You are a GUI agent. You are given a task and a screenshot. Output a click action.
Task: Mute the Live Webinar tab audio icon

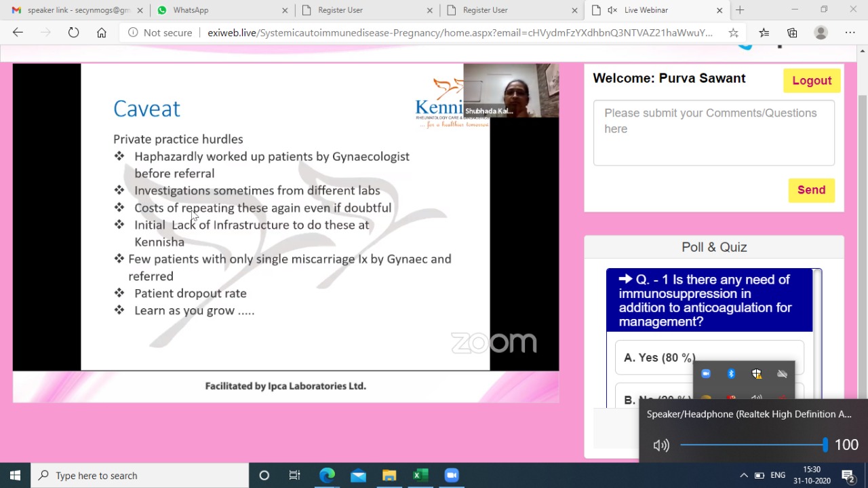pyautogui.click(x=612, y=10)
